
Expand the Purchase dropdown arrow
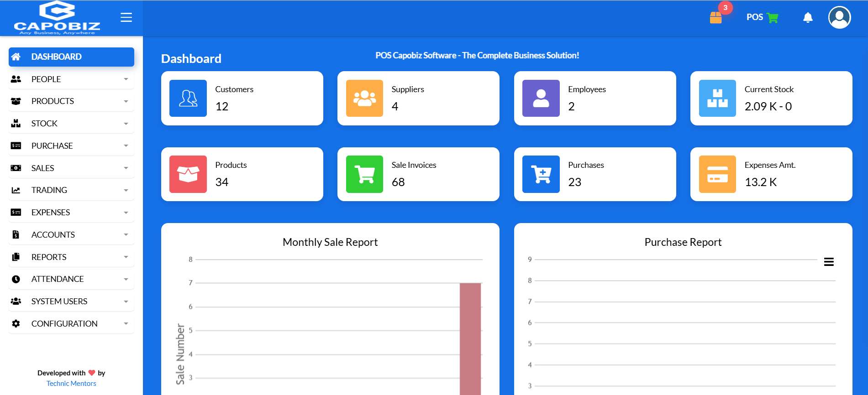(126, 146)
